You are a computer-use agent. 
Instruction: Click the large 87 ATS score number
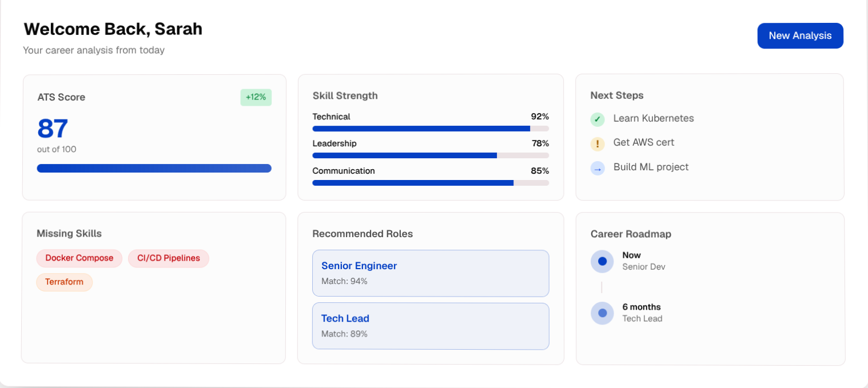[x=53, y=129]
